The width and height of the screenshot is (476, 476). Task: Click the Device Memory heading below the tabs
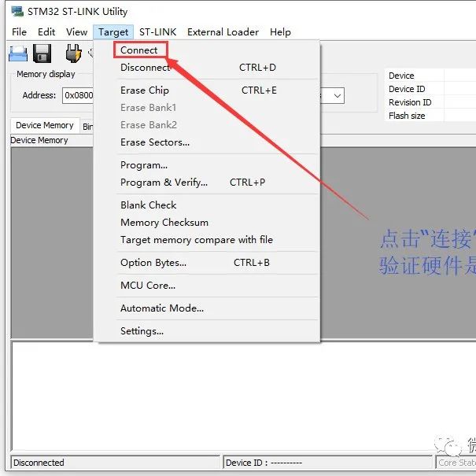pos(39,140)
